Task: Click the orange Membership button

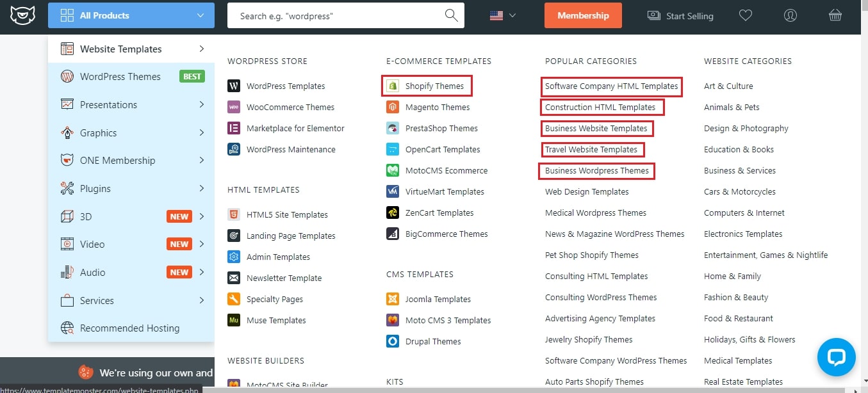Action: (583, 15)
